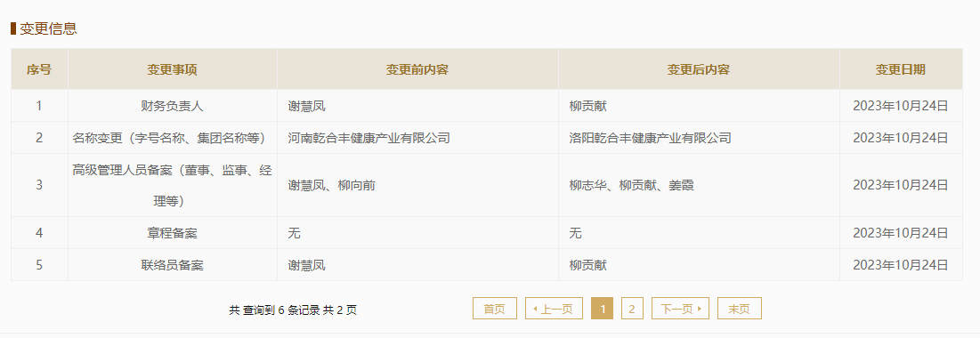Click the 变更日期 column header

901,69
